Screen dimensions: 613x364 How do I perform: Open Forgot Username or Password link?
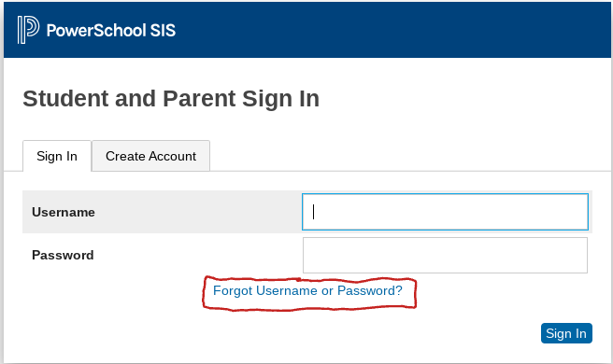(307, 290)
